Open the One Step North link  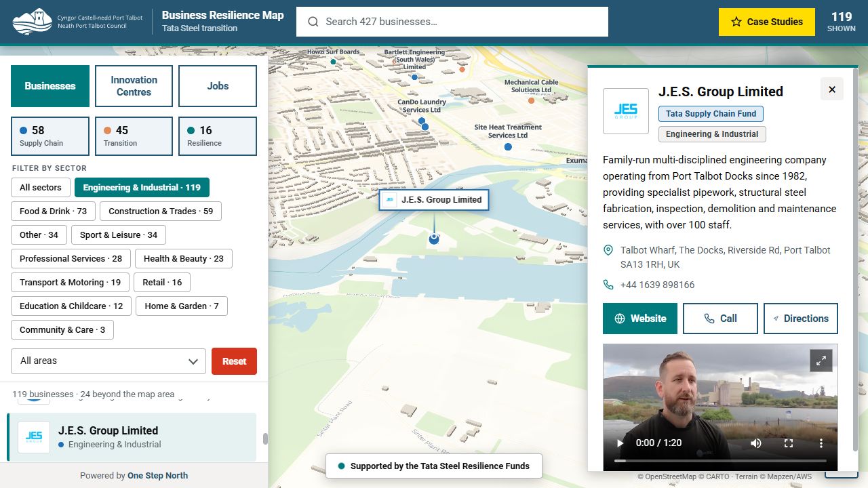coord(157,476)
